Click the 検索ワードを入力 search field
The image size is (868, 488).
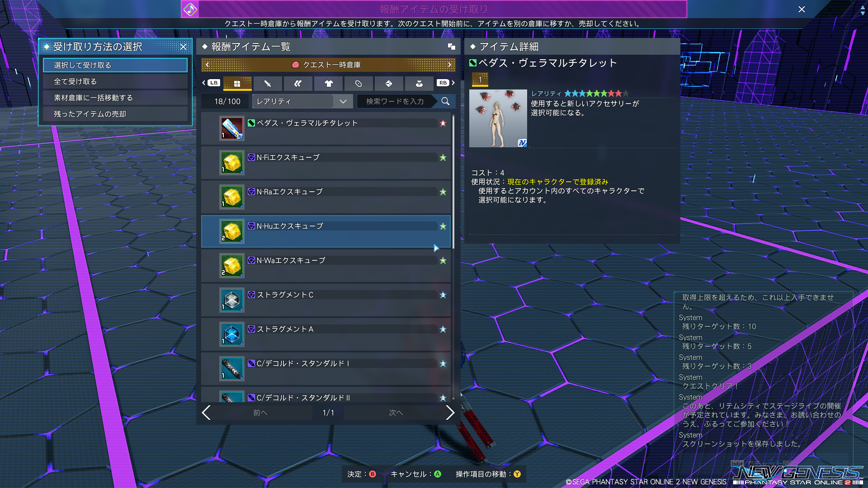click(395, 101)
